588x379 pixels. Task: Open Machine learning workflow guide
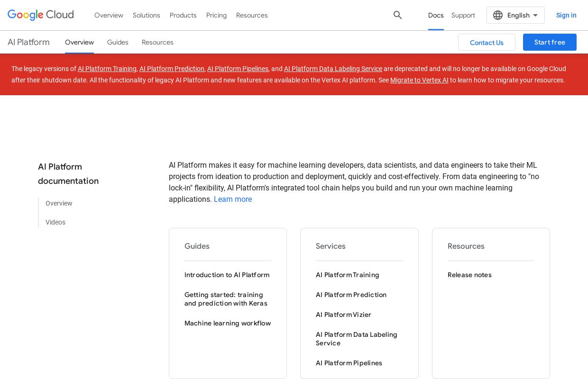228,323
